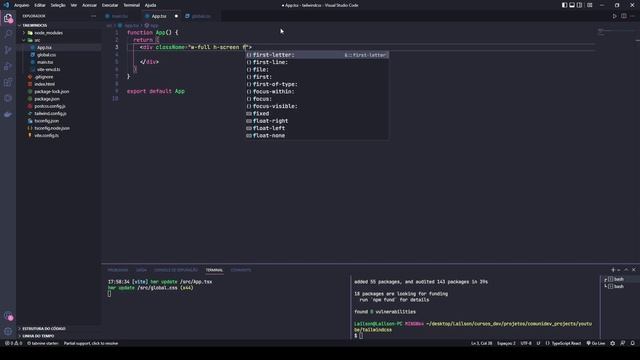The width and height of the screenshot is (640, 360).
Task: Open global.css in the explorer tree
Action: point(46,55)
